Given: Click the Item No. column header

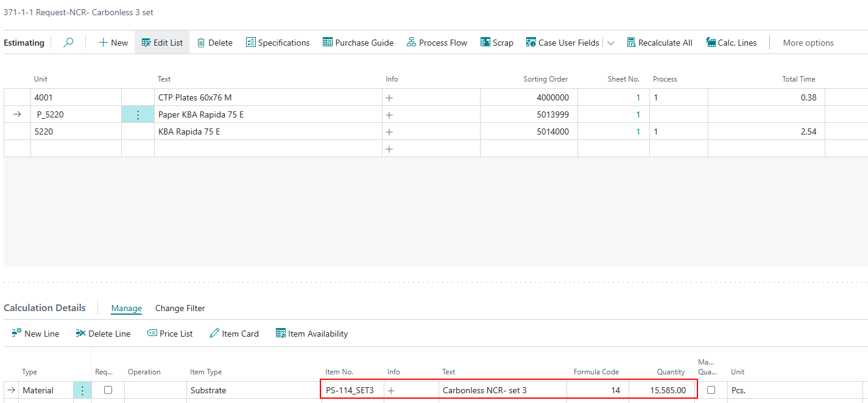Looking at the screenshot, I should [339, 372].
